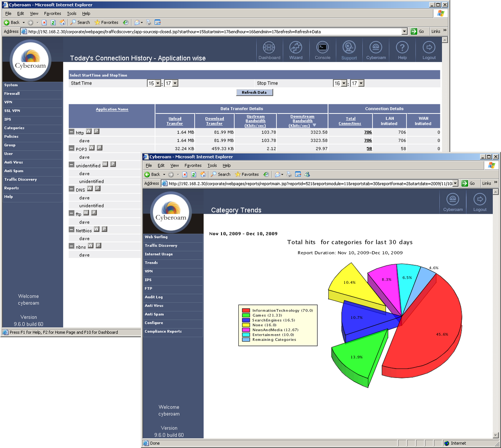Collapse the ftp application row
The image size is (501, 448).
72,214
